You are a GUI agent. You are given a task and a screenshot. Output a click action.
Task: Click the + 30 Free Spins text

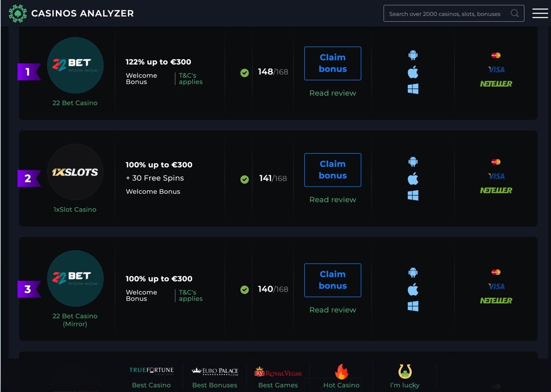[155, 178]
